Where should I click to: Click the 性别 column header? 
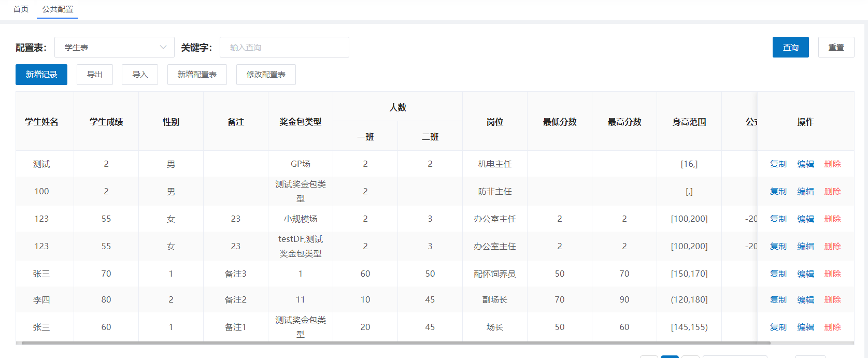(x=171, y=122)
